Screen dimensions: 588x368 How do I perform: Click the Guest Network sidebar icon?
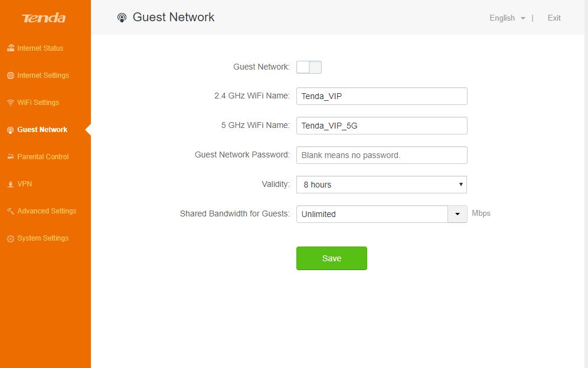pyautogui.click(x=11, y=130)
